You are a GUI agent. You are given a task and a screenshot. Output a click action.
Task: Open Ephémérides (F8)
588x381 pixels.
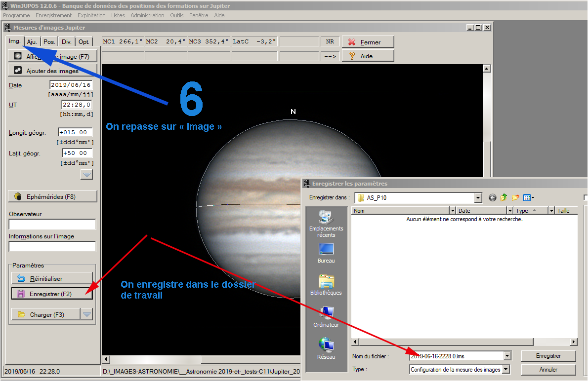tap(52, 196)
